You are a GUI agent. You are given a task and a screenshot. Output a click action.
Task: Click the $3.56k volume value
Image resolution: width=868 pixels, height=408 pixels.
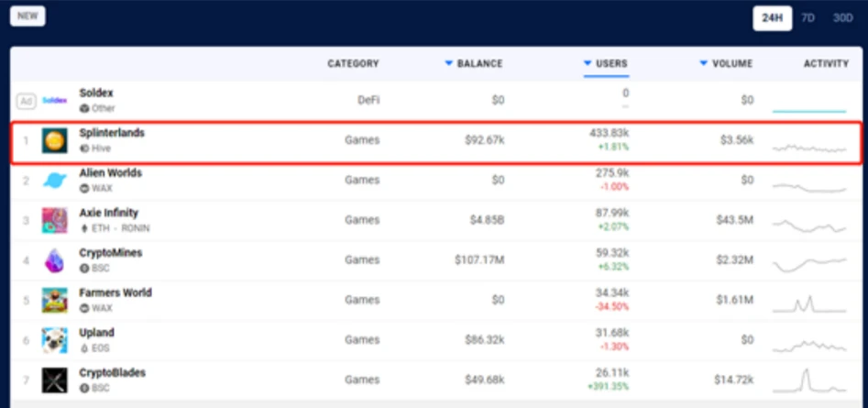point(737,140)
